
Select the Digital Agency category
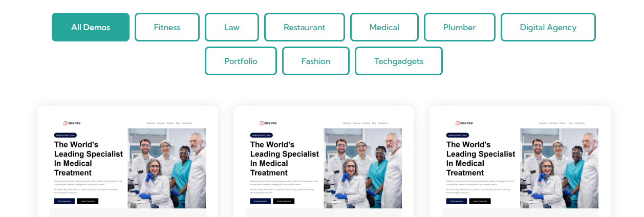[548, 27]
